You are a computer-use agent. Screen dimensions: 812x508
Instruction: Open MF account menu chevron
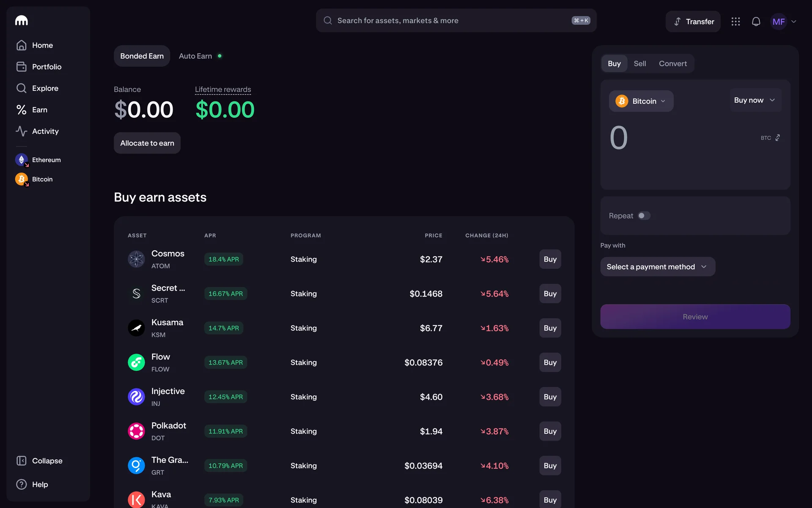pyautogui.click(x=794, y=22)
